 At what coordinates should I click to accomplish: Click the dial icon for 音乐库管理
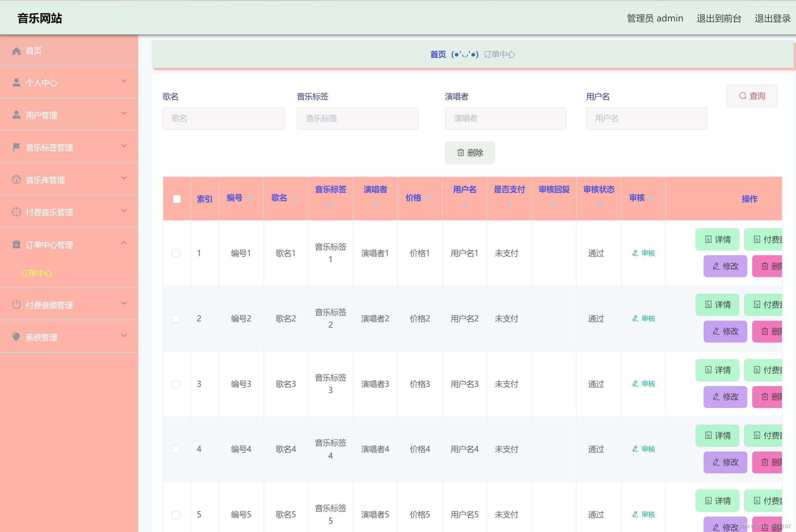[x=16, y=179]
